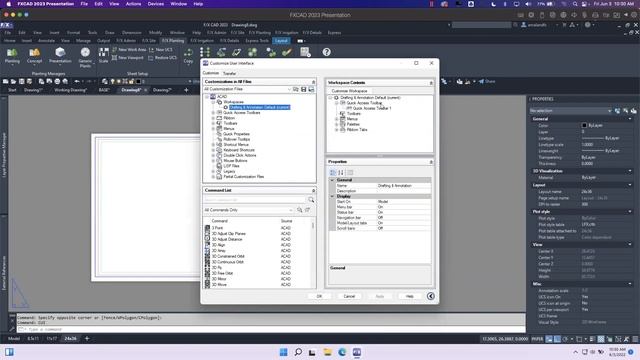The width and height of the screenshot is (640, 360).
Task: Collapse the Display section in Properties
Action: (x=332, y=196)
